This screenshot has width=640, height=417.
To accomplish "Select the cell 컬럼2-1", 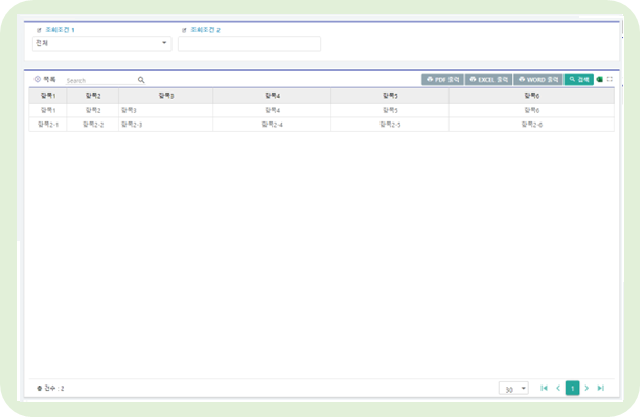I will [48, 124].
